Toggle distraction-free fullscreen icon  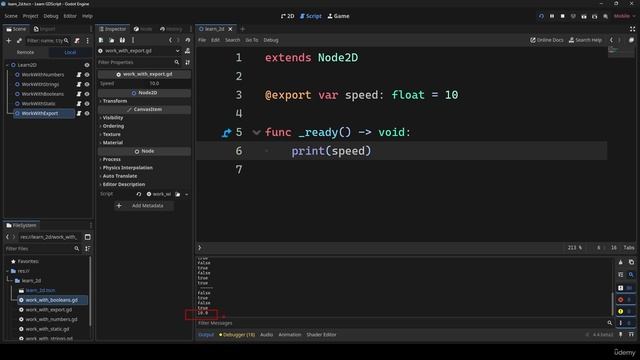pyautogui.click(x=632, y=29)
